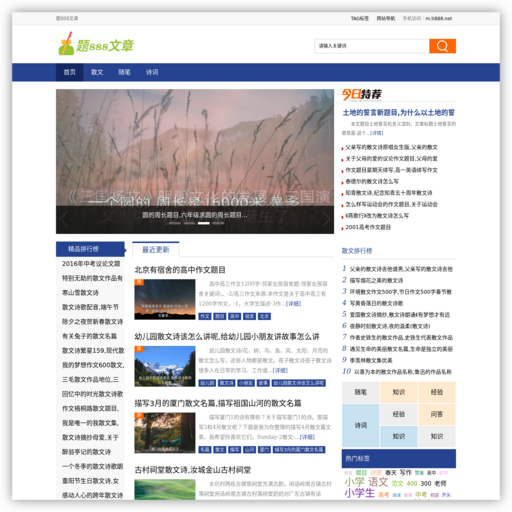Viewport: 512px width, 512px height.
Task: Click the 问答 category tile
Action: click(x=437, y=414)
